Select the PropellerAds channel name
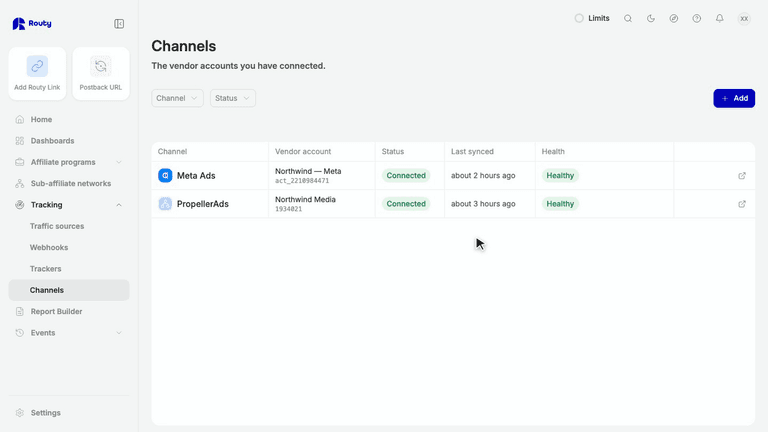 (203, 204)
